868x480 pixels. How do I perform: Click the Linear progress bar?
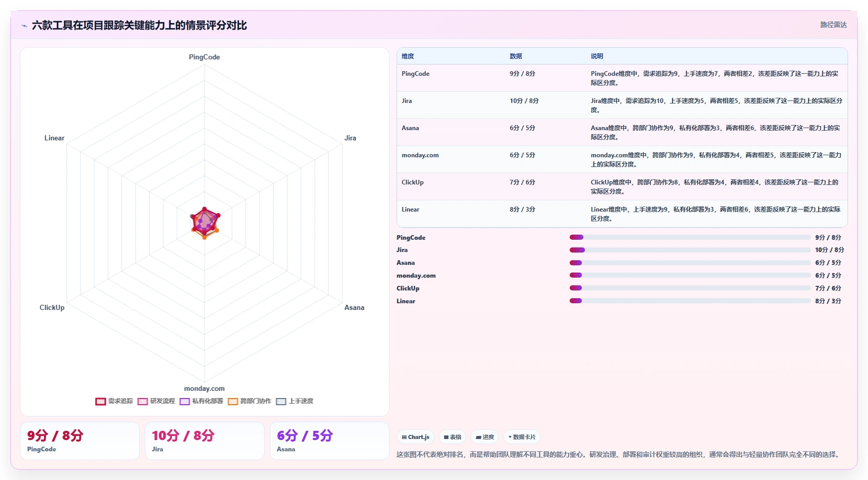pyautogui.click(x=690, y=301)
